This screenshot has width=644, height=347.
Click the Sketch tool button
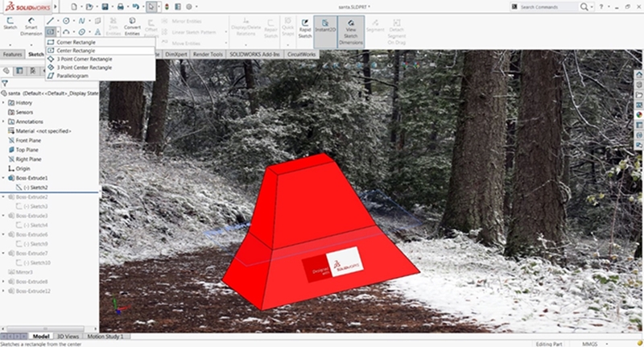[10, 23]
